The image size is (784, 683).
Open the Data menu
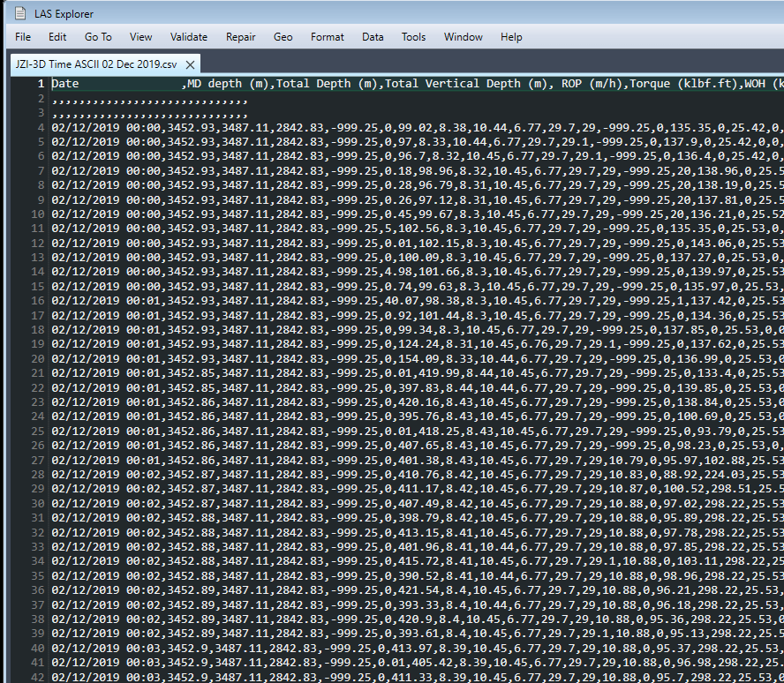click(x=373, y=37)
